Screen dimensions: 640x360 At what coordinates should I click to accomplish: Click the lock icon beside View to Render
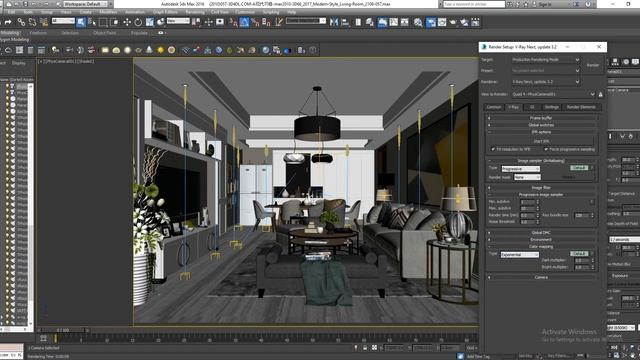pyautogui.click(x=600, y=94)
